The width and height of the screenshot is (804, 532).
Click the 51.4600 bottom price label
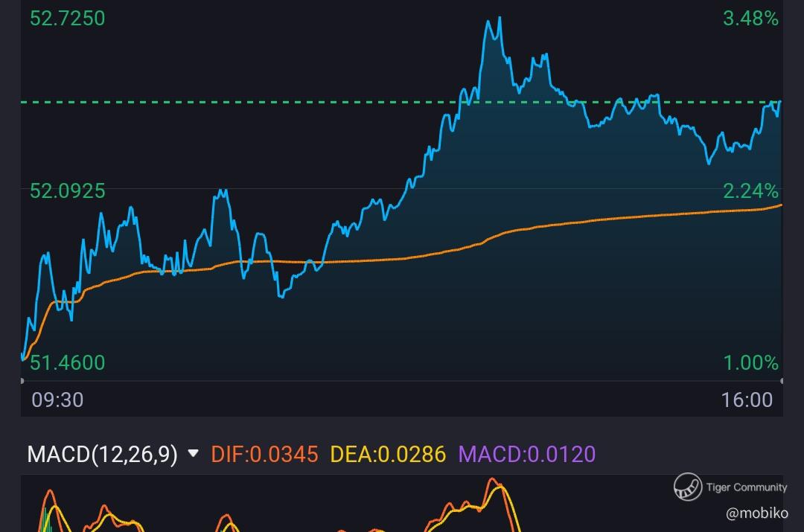[x=67, y=362]
